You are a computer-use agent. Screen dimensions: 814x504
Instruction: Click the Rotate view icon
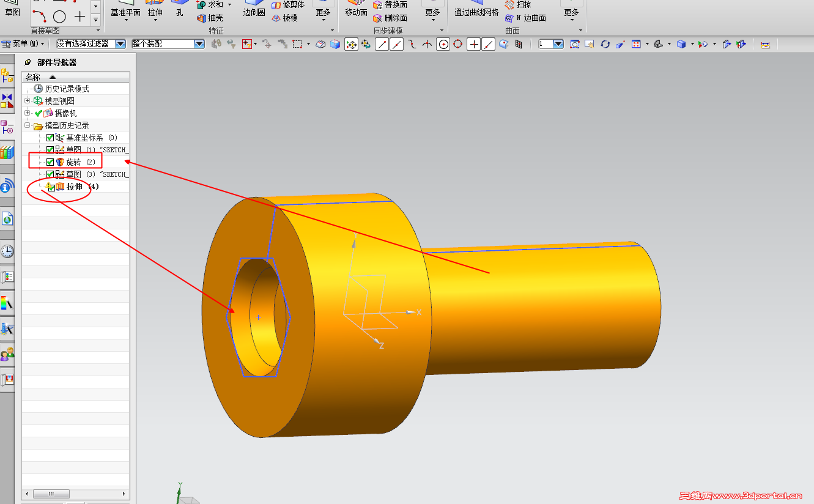(605, 44)
